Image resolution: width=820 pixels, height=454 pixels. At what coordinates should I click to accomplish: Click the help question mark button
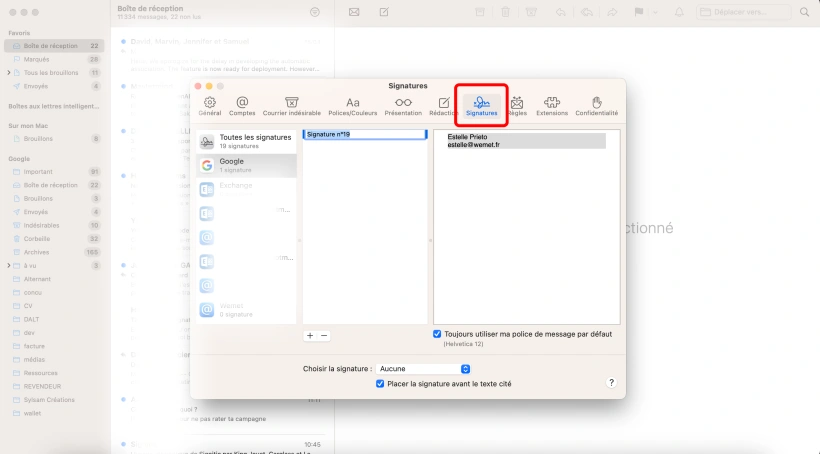coord(611,383)
